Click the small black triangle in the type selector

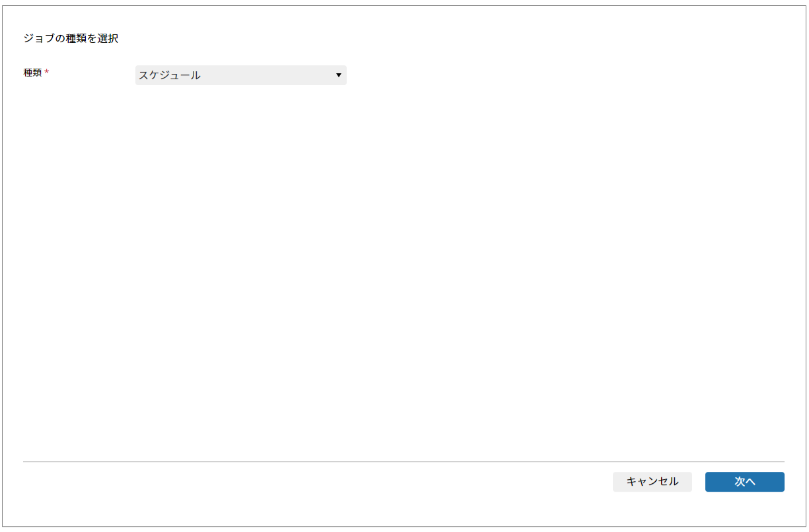pyautogui.click(x=338, y=75)
